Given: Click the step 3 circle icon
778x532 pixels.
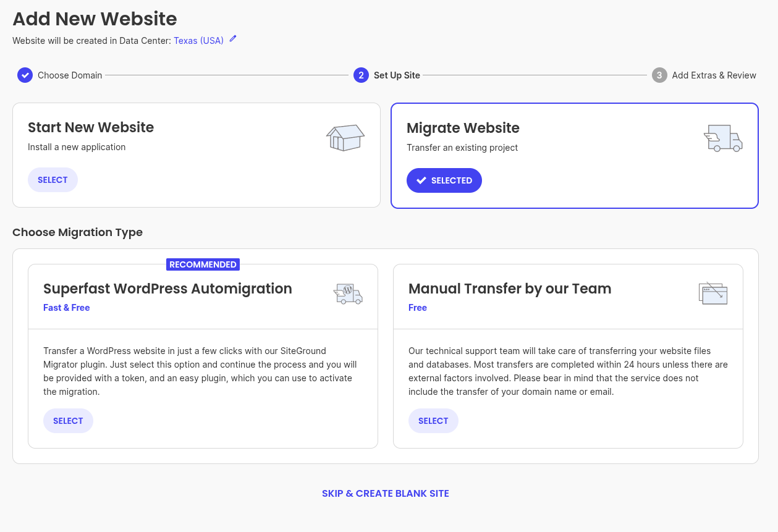Looking at the screenshot, I should [x=659, y=75].
